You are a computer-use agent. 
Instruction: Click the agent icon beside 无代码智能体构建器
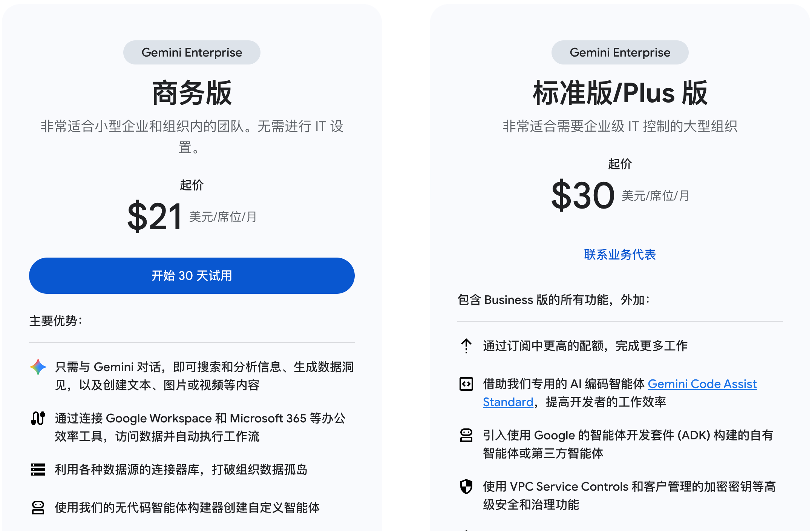pyautogui.click(x=38, y=508)
